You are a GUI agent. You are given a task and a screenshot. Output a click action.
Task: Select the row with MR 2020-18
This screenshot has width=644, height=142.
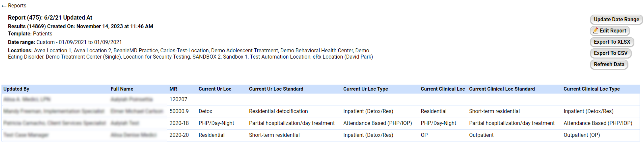click(x=321, y=123)
